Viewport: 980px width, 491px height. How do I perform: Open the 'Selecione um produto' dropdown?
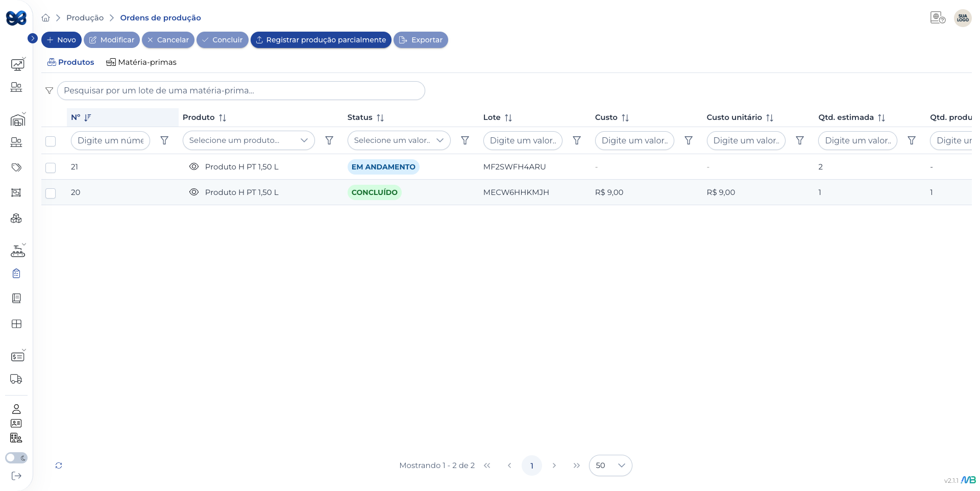click(248, 140)
